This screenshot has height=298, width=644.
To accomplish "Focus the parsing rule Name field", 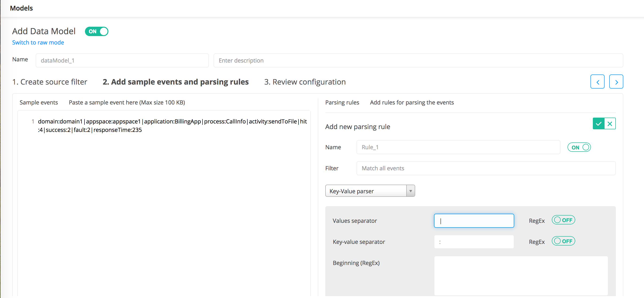I will [458, 147].
